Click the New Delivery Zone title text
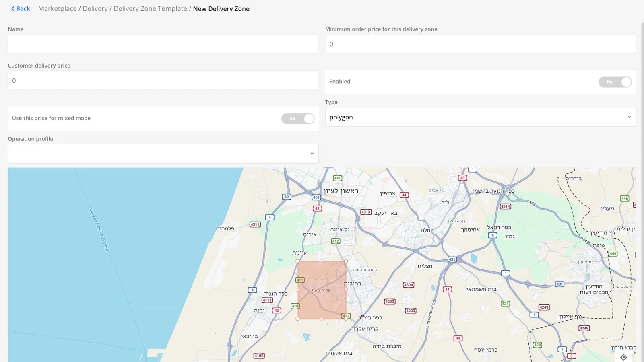 pos(221,8)
